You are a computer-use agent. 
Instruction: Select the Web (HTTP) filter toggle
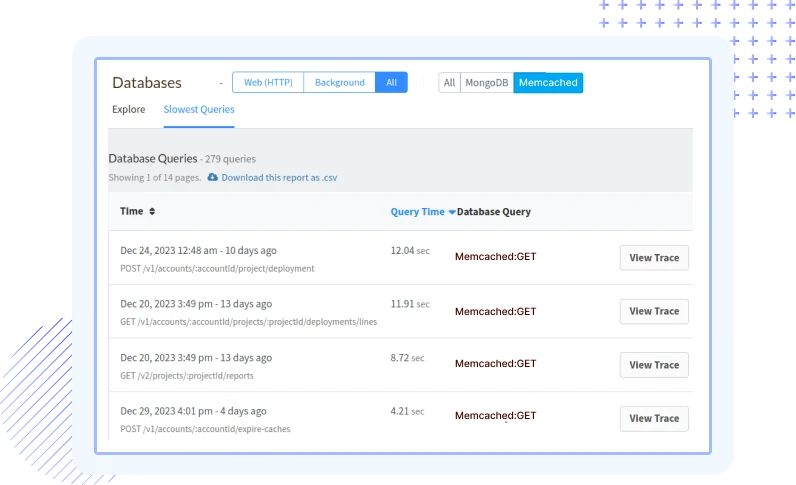pyautogui.click(x=267, y=83)
